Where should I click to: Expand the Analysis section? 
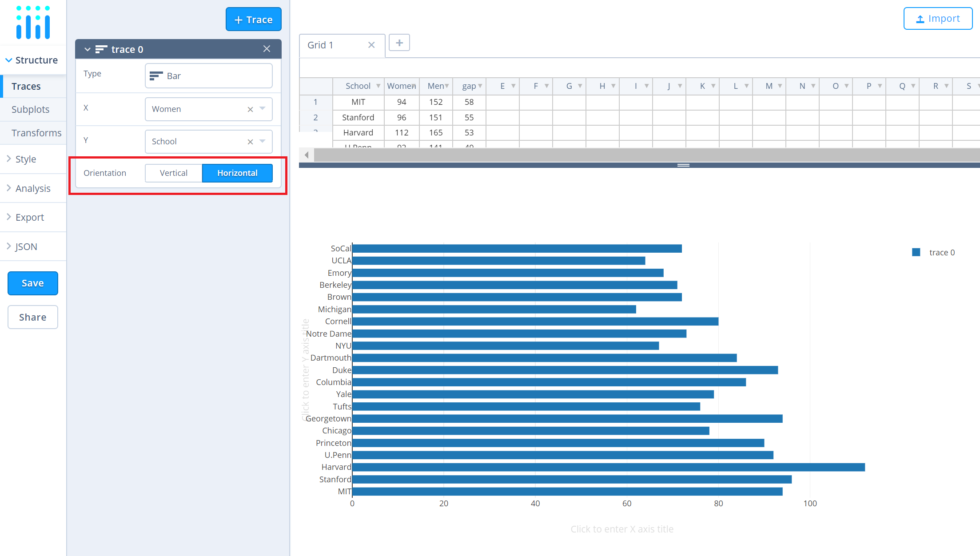coord(33,188)
